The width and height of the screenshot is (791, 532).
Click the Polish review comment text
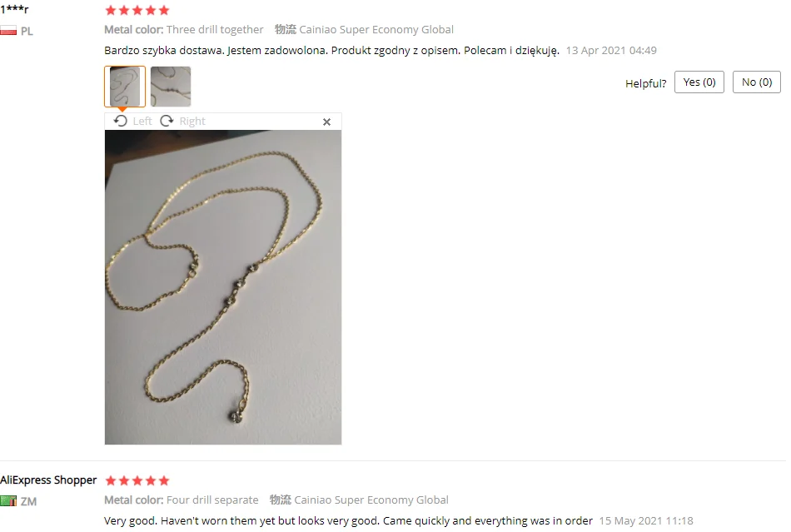pyautogui.click(x=332, y=51)
